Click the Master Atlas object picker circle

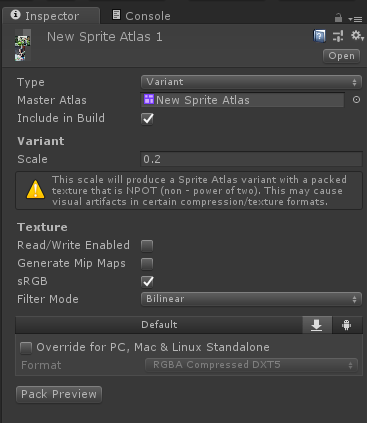356,100
